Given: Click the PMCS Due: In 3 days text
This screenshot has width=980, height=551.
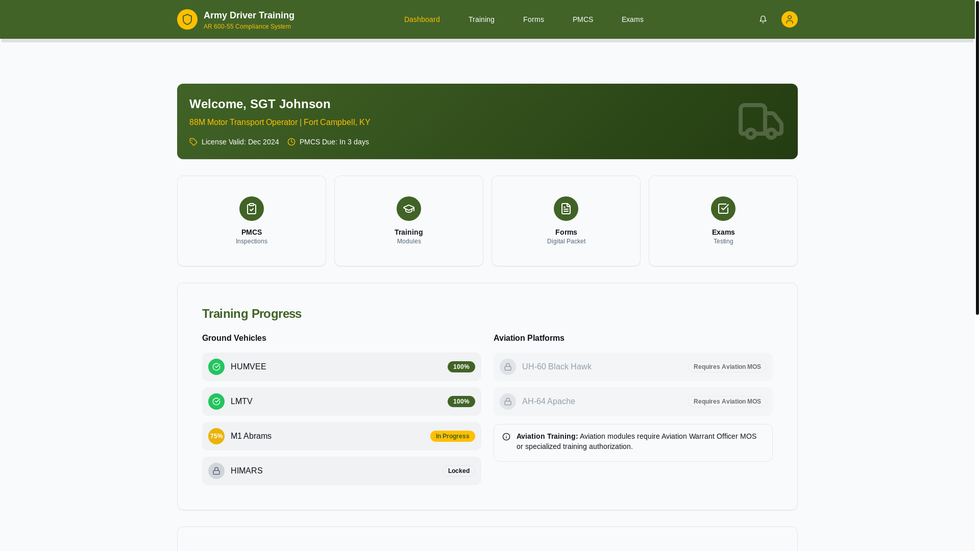Looking at the screenshot, I should pos(334,142).
